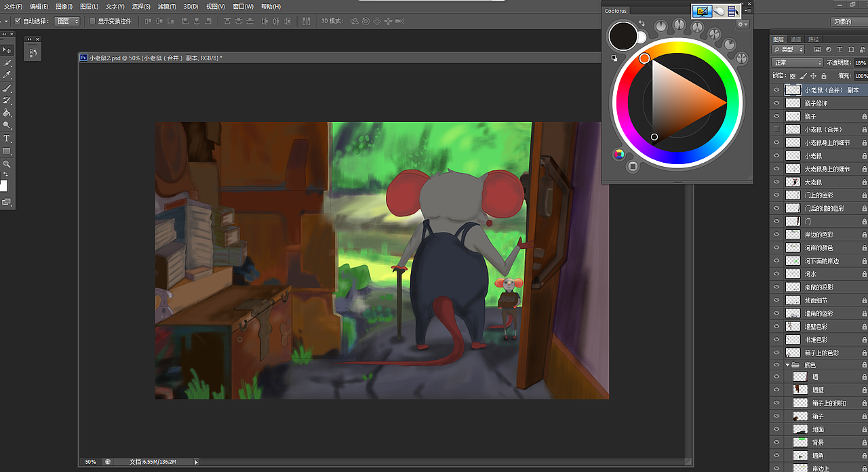Image resolution: width=868 pixels, height=472 pixels.
Task: Open Coolorus color mixer rainbow icon
Action: click(618, 154)
